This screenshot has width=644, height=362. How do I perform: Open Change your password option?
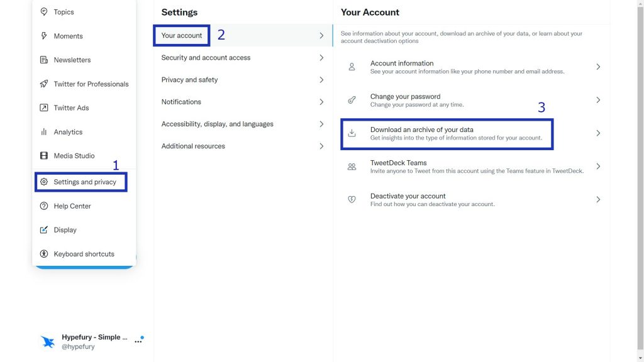click(405, 97)
